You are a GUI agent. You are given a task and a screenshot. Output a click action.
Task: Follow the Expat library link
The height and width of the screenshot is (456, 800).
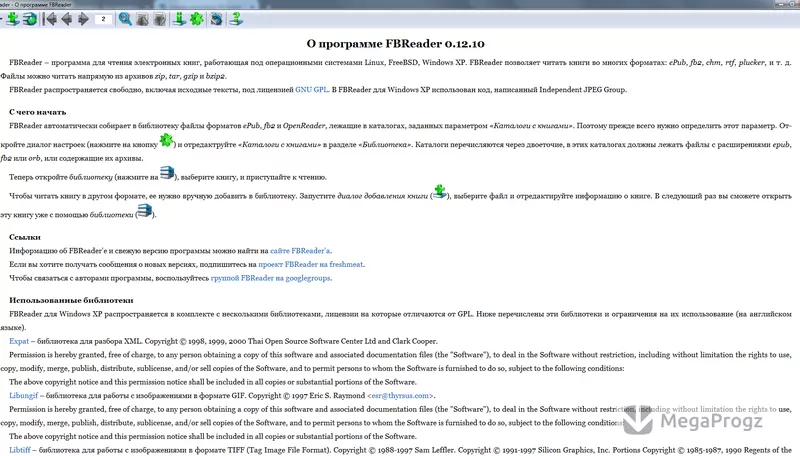coord(19,341)
